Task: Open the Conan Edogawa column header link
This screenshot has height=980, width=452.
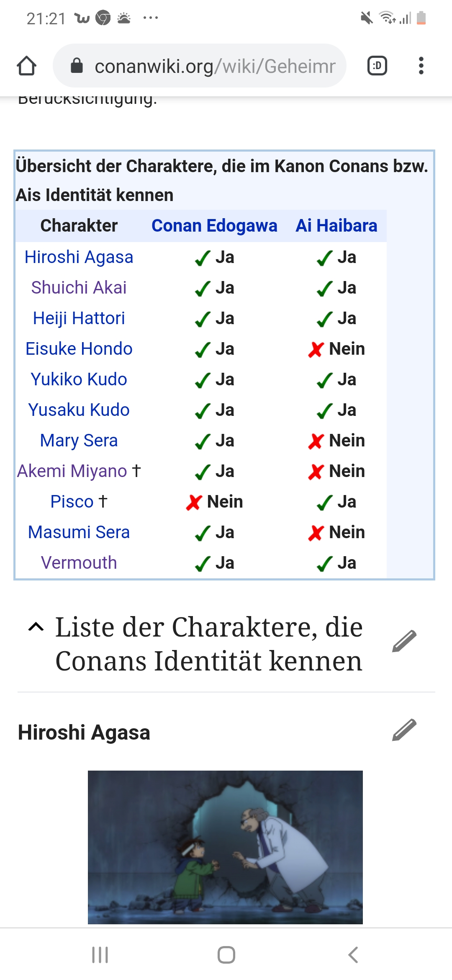Action: pos(214,226)
